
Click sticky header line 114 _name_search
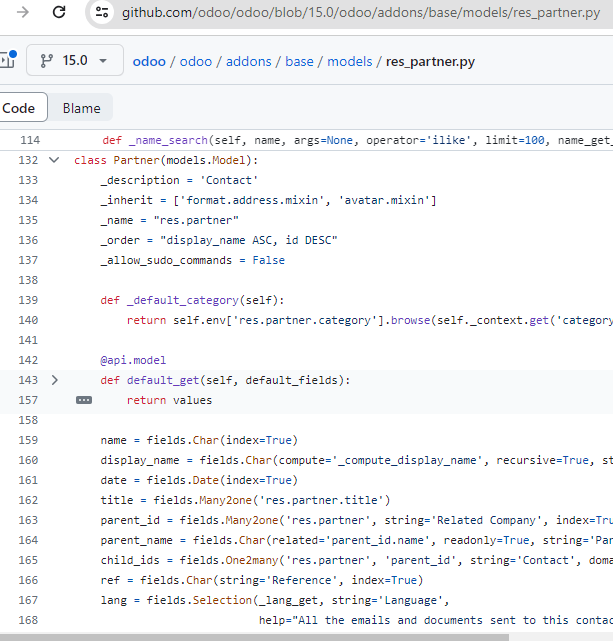pyautogui.click(x=306, y=140)
